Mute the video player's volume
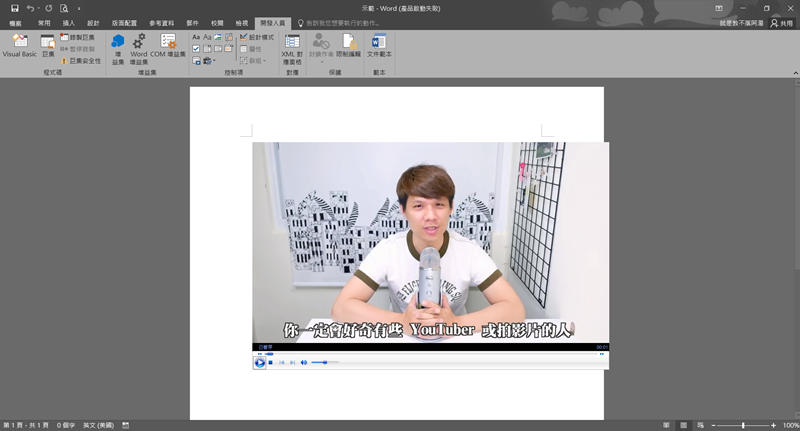 (304, 362)
